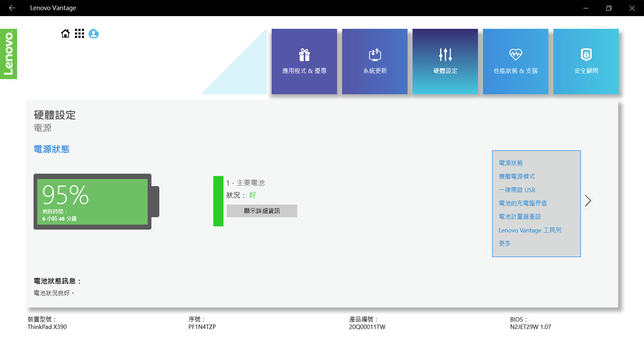Screen dimensions: 644x339
Task: Expand 更多 in section list
Action: click(505, 243)
